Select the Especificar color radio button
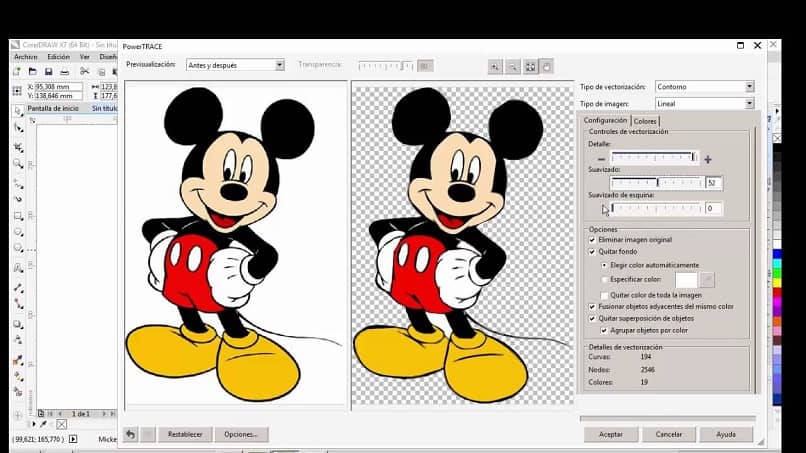 pyautogui.click(x=605, y=280)
